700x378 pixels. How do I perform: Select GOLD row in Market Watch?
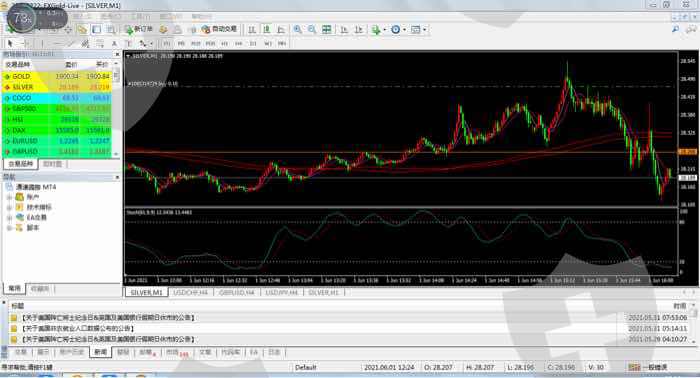(x=57, y=76)
